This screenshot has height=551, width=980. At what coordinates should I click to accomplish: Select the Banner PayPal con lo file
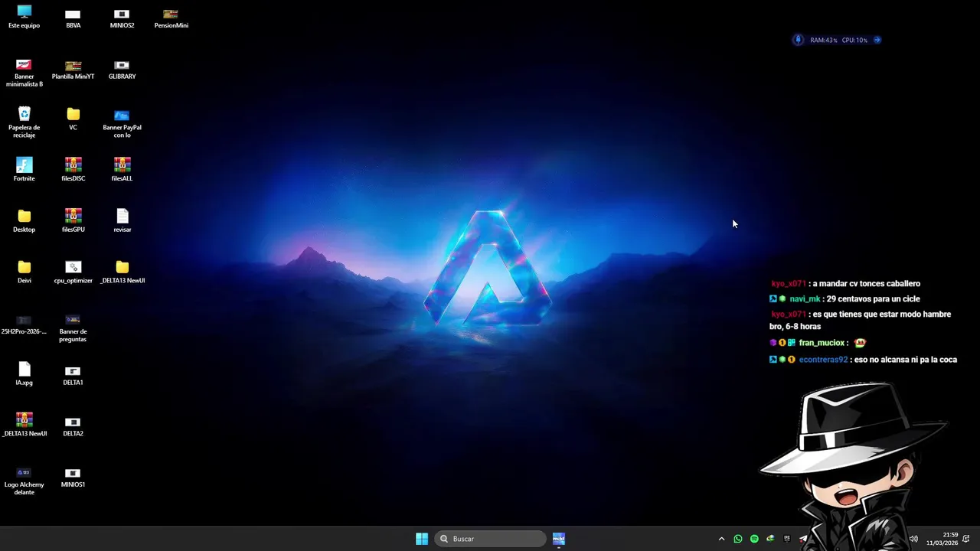(x=122, y=122)
